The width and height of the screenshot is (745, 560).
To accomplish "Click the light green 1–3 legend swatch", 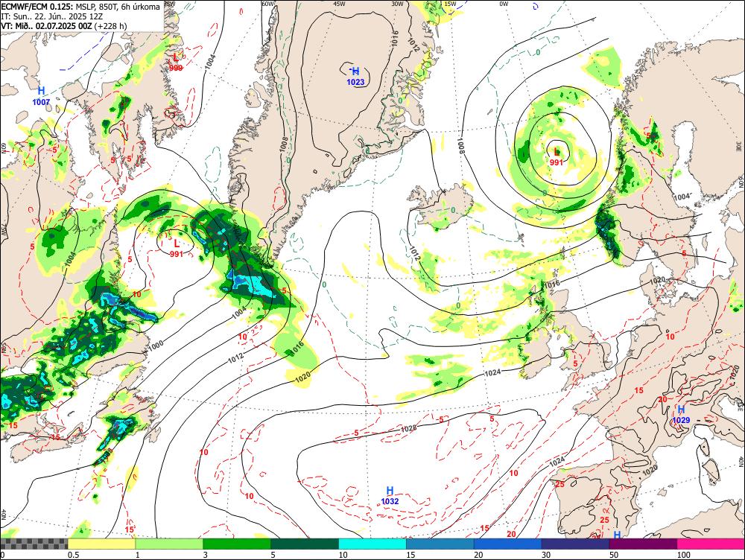I will tap(169, 544).
